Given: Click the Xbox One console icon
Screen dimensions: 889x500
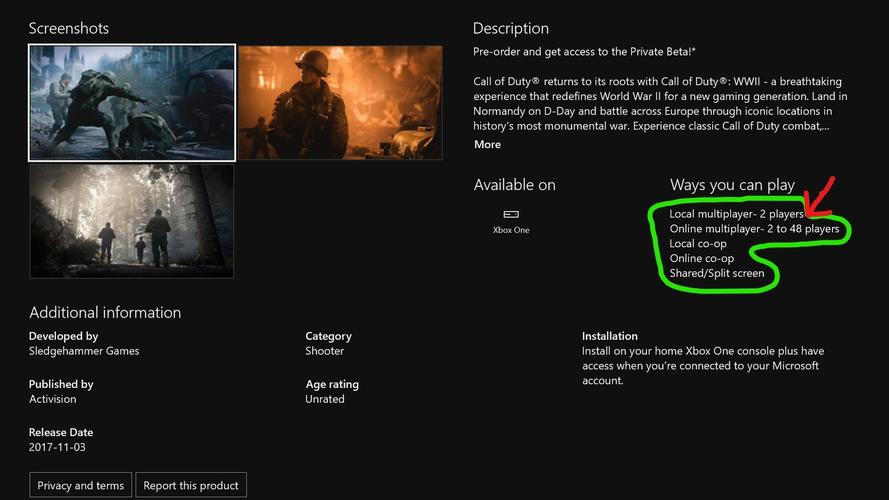Looking at the screenshot, I should click(511, 214).
